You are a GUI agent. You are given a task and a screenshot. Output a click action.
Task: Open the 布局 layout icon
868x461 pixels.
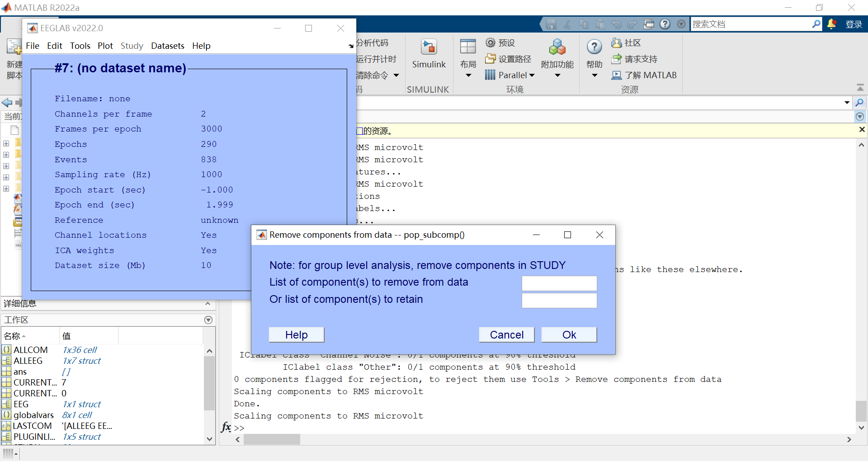[468, 47]
